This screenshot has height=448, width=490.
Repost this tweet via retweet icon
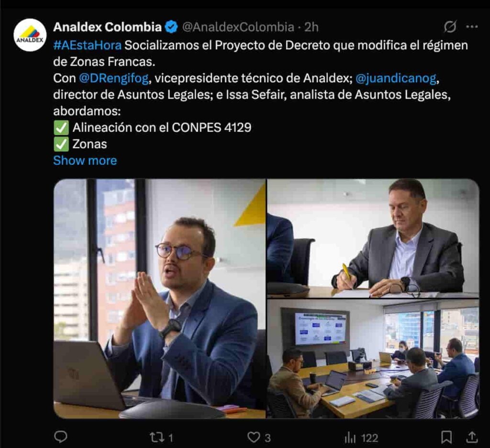click(x=157, y=437)
